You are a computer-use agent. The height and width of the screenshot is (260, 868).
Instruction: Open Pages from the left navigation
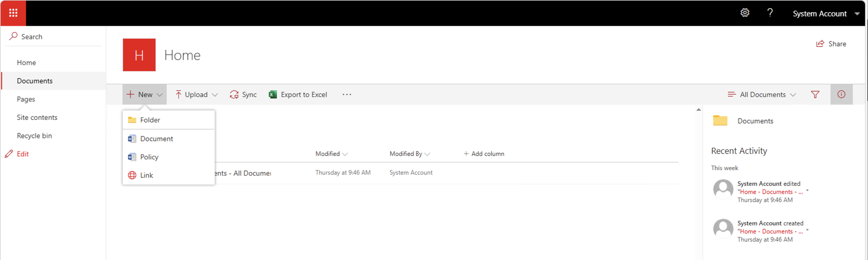tap(26, 99)
